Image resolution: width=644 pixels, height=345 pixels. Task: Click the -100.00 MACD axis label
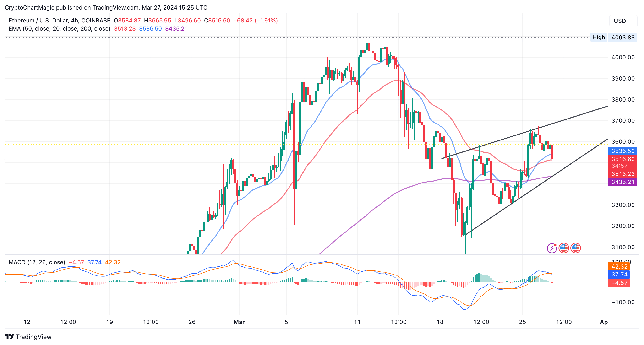point(623,302)
